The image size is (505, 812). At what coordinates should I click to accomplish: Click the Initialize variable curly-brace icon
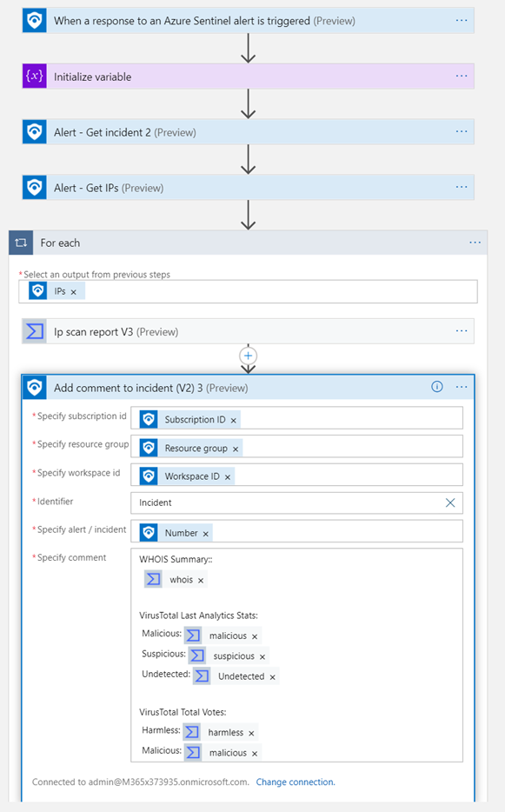point(35,77)
